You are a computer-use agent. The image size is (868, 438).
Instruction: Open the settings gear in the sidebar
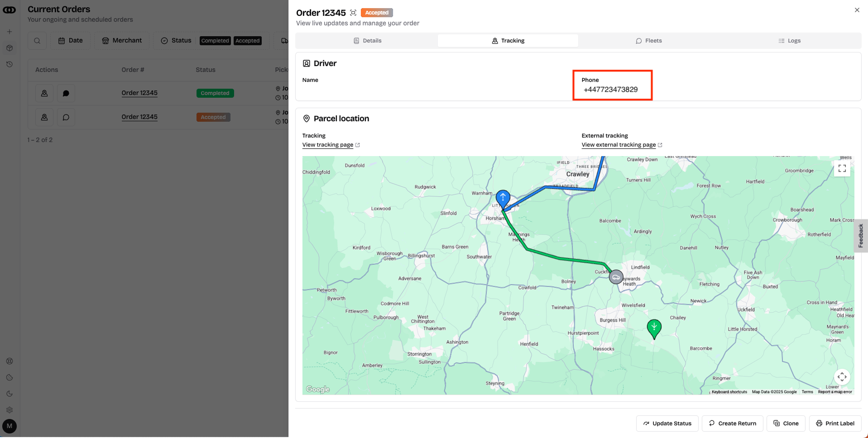coord(10,410)
